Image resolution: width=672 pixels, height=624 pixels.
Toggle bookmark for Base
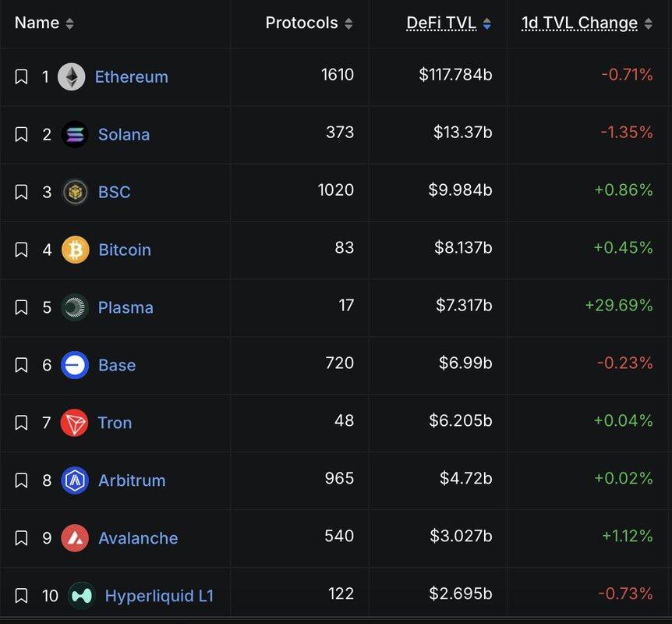point(21,365)
